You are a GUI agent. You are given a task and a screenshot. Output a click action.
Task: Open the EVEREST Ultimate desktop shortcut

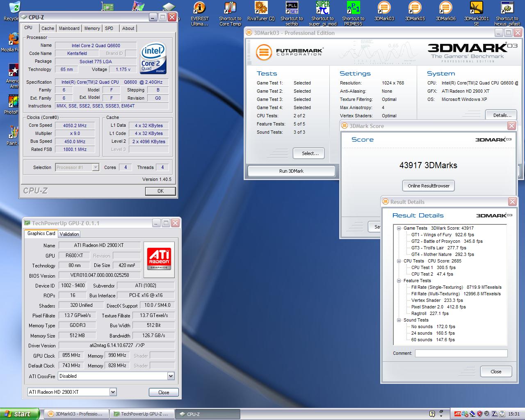pyautogui.click(x=199, y=13)
